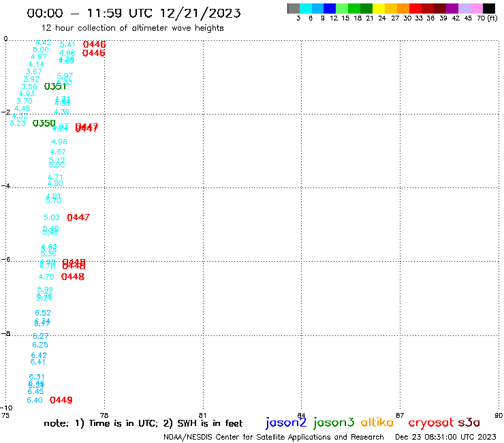The height and width of the screenshot is (443, 504).
Task: Click the wave height value 4.67
Action: [x=58, y=152]
